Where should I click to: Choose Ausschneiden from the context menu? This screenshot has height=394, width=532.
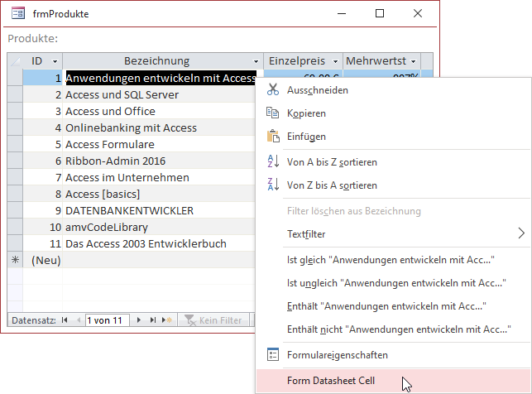(x=394, y=90)
